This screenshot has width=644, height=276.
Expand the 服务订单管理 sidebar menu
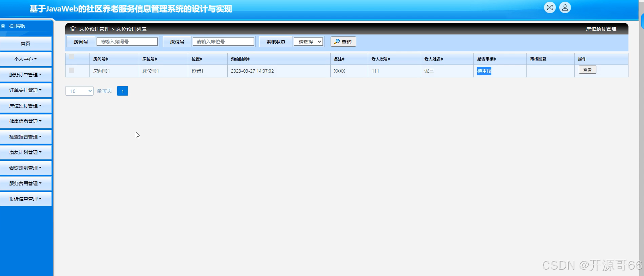click(26, 75)
